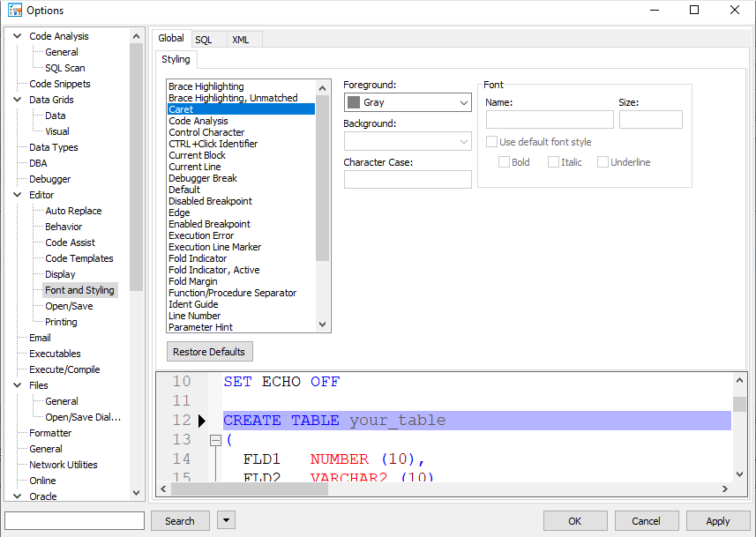This screenshot has width=756, height=537.
Task: Click the Restore Defaults button
Action: (209, 352)
